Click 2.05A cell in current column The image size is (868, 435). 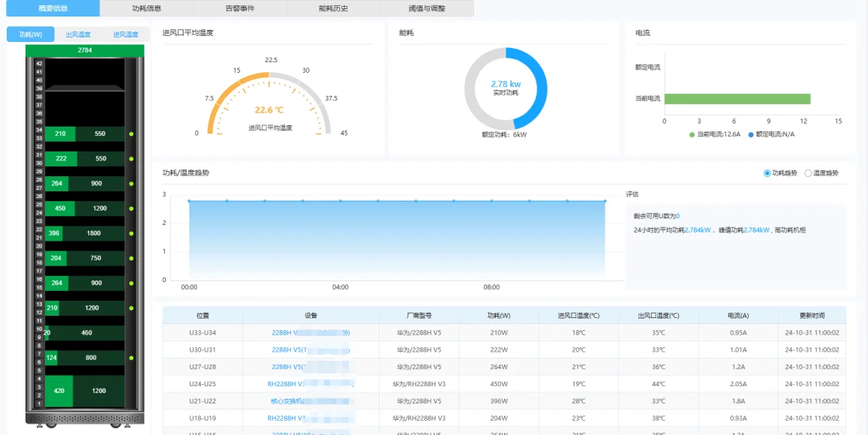tap(738, 384)
